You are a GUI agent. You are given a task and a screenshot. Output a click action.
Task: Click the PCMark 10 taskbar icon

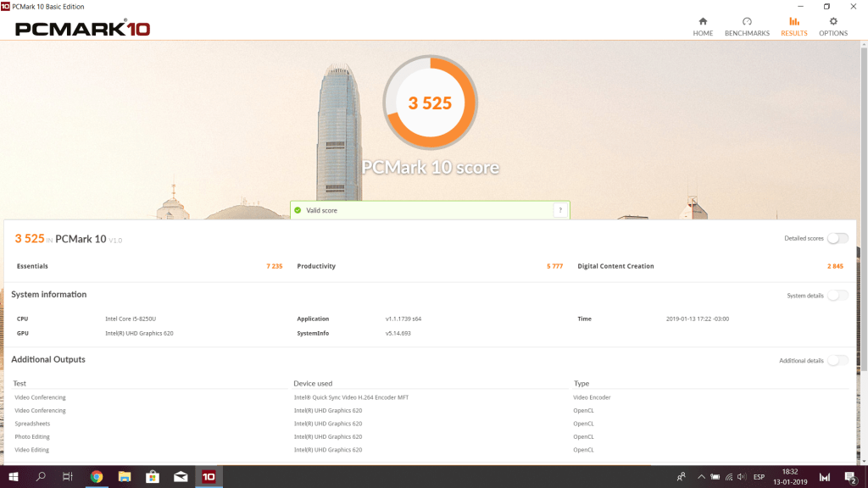[209, 477]
